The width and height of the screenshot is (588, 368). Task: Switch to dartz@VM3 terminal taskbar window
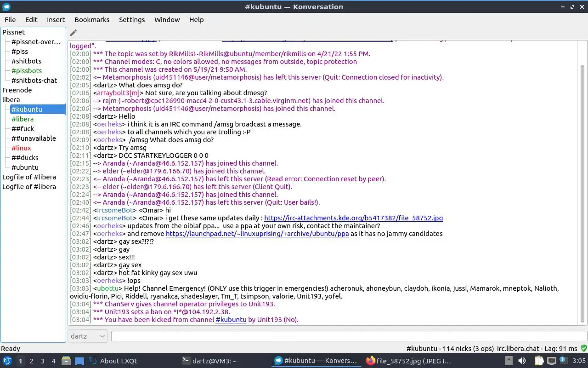pos(224,361)
